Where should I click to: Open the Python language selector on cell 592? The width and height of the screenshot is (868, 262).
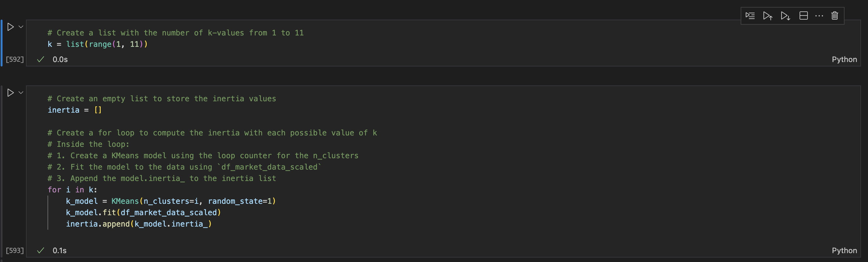coord(845,59)
